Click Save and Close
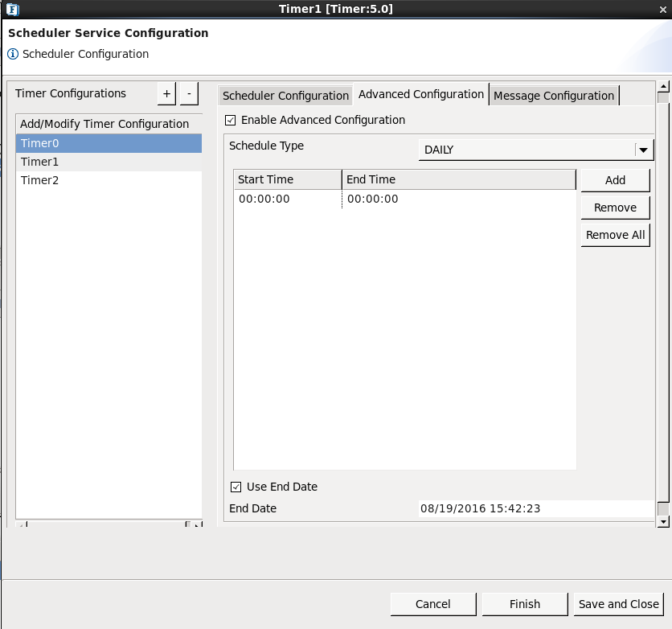The image size is (672, 629). pyautogui.click(x=618, y=604)
